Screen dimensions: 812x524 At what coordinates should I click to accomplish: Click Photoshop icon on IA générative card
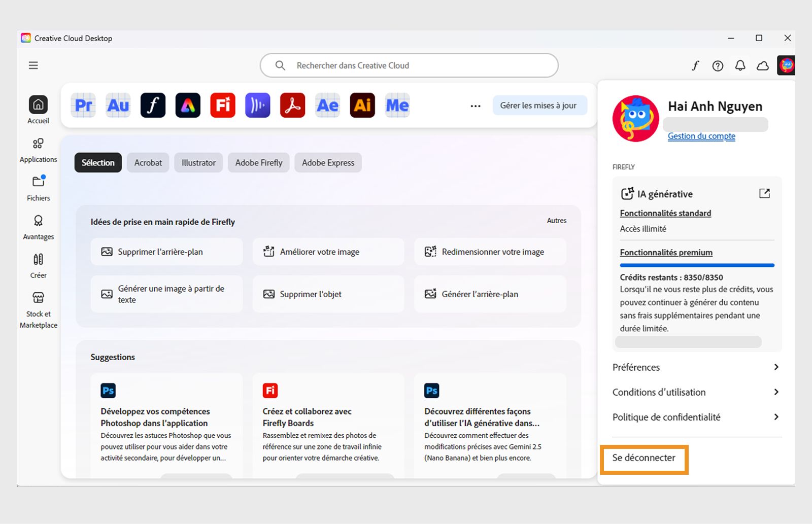click(x=432, y=391)
